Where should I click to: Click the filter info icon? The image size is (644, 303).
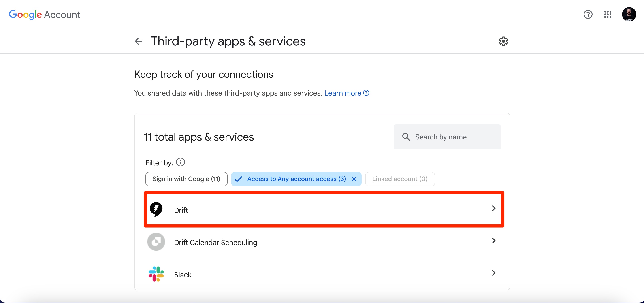point(181,162)
